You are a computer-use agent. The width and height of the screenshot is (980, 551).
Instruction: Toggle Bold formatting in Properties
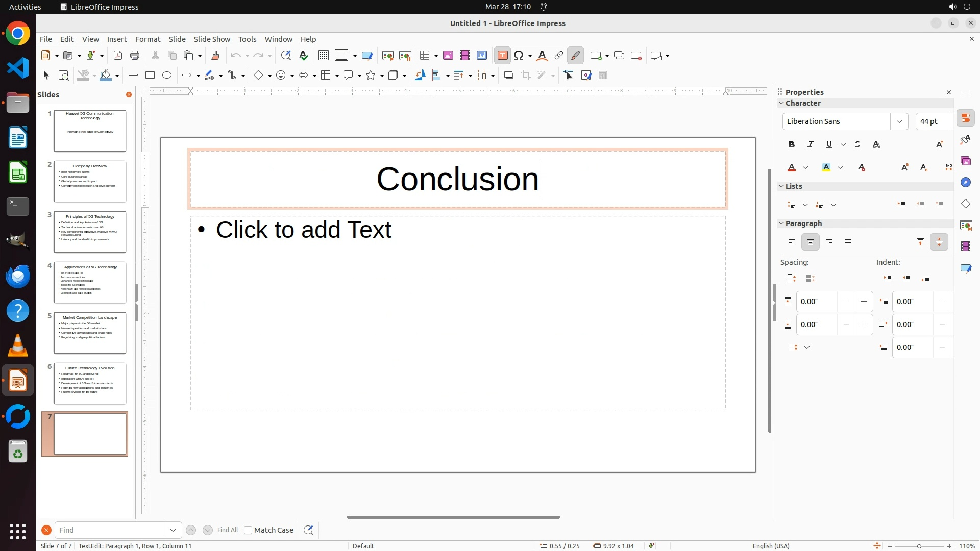point(792,145)
